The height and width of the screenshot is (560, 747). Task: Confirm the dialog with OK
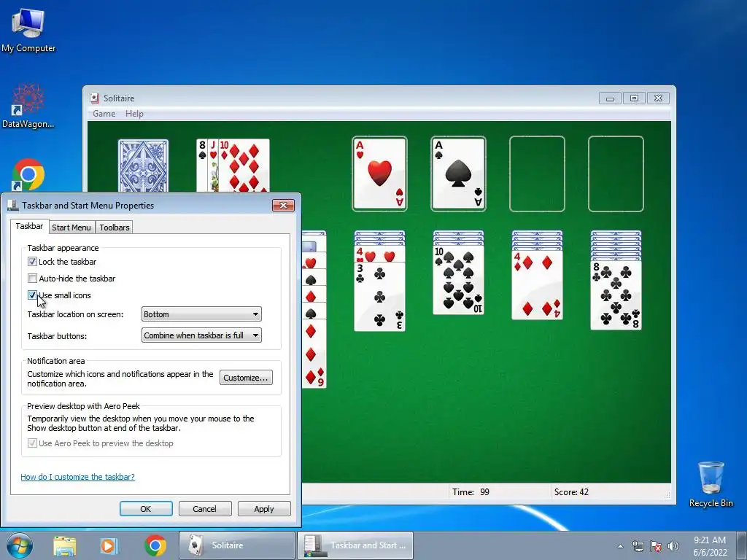point(146,508)
